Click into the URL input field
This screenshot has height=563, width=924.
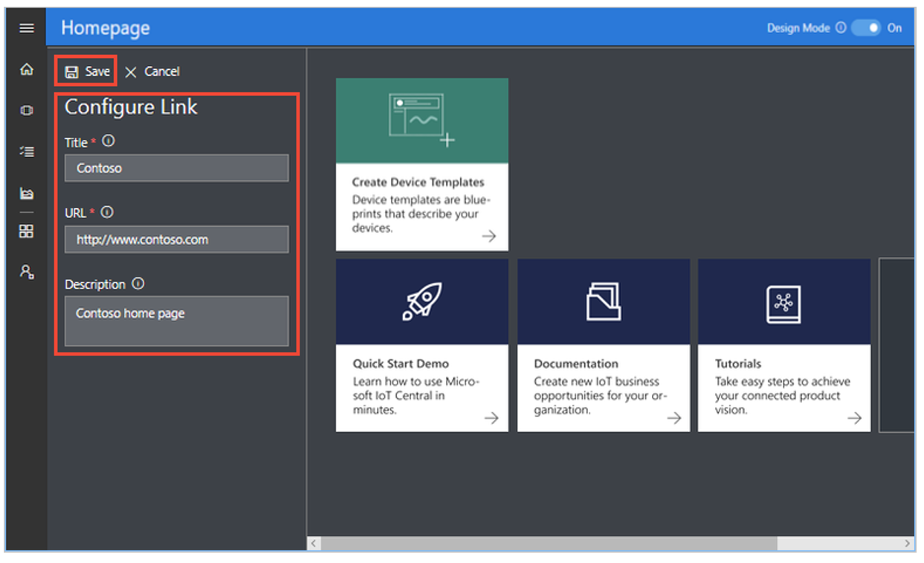[x=177, y=239]
